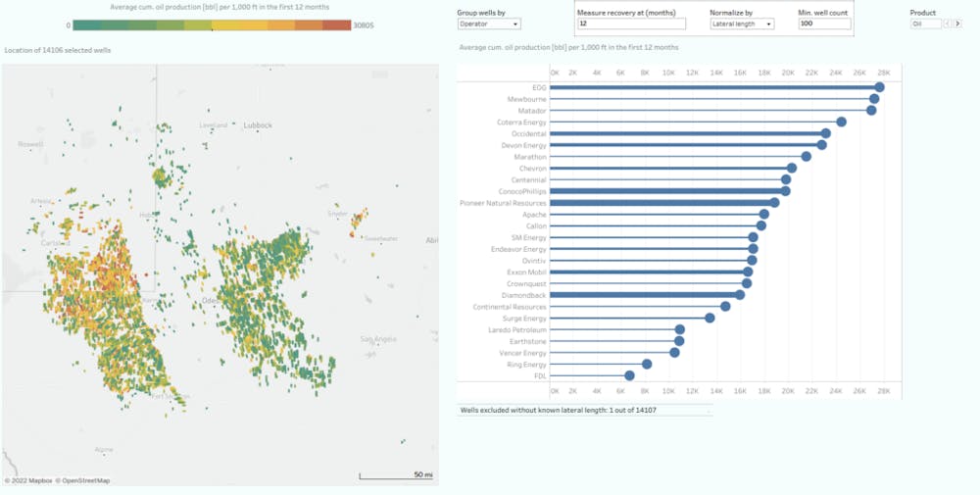Screen dimensions: 980x495
Task: Select the Surge Energy data point
Action: tap(710, 319)
